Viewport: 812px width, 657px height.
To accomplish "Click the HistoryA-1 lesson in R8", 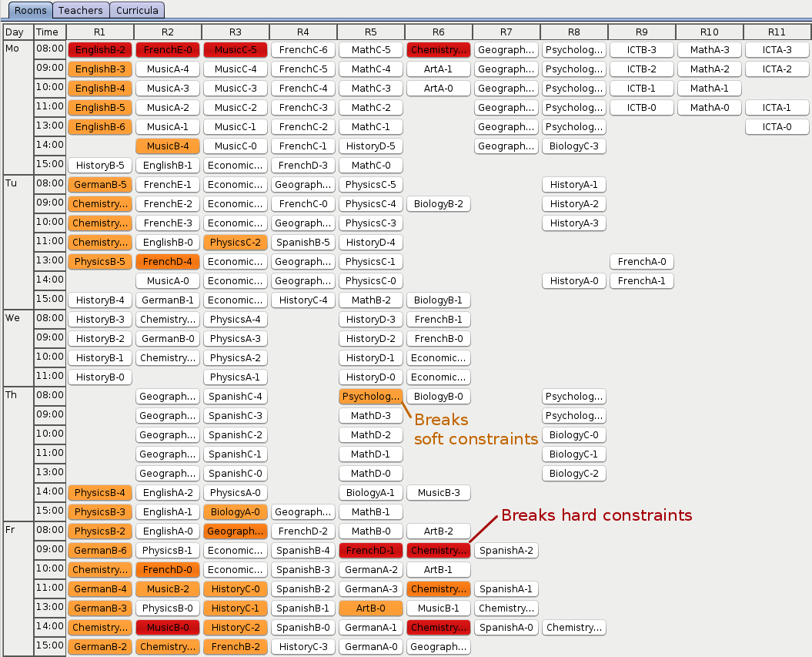I will click(x=573, y=184).
